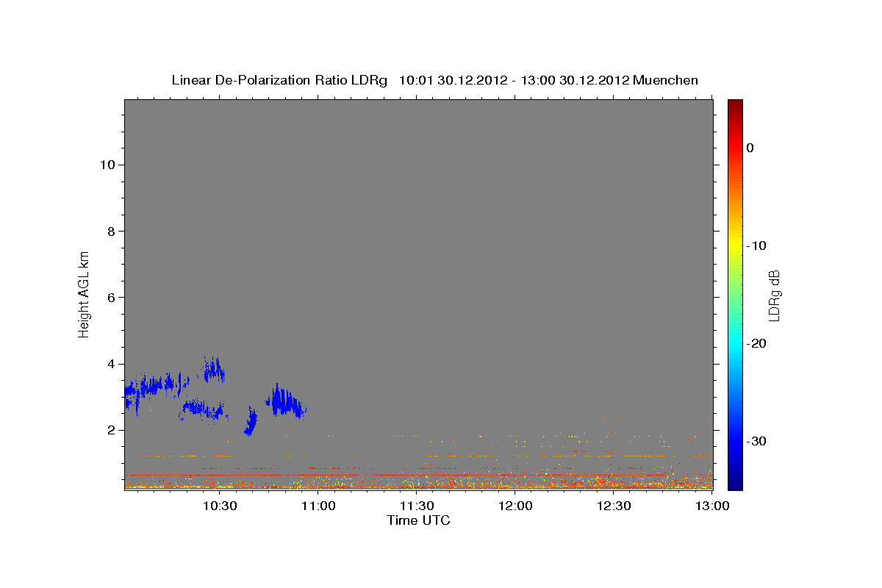The image size is (882, 588).
Task: Click the 13:00 time tick label
Action: coord(712,506)
